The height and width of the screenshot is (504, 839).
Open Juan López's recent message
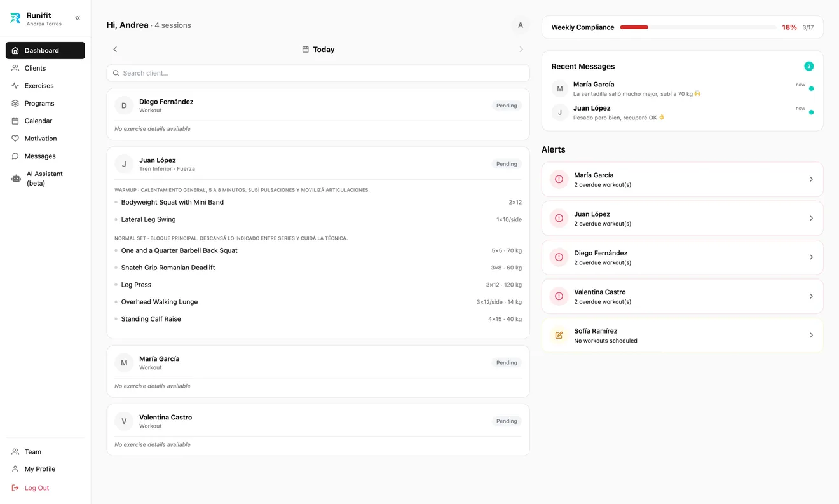[682, 112]
